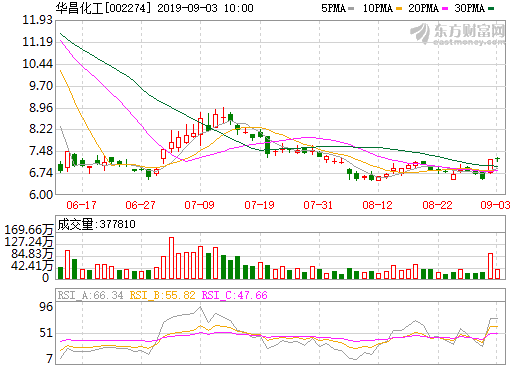520x365 pixels.
Task: Click the 7 RSI axis label
Action: pos(50,359)
